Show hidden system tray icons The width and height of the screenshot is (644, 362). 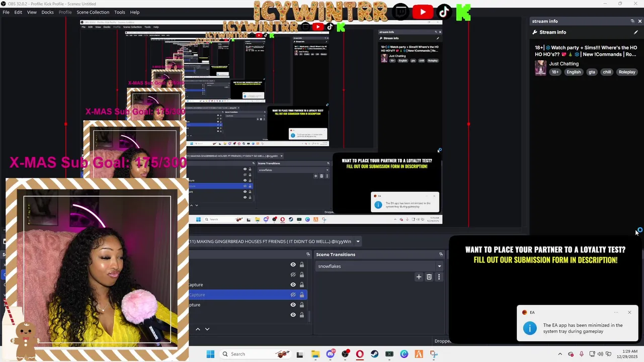coord(560,354)
